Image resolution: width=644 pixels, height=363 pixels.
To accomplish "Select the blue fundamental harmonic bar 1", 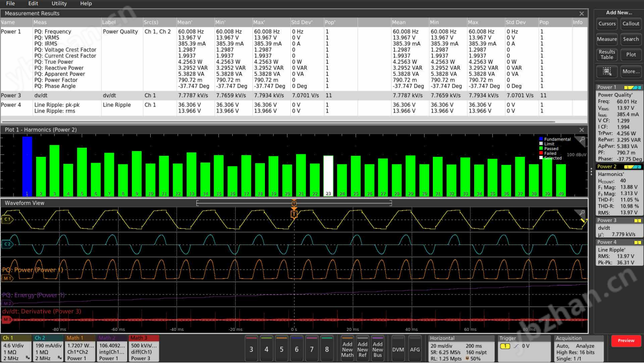I will tap(27, 166).
